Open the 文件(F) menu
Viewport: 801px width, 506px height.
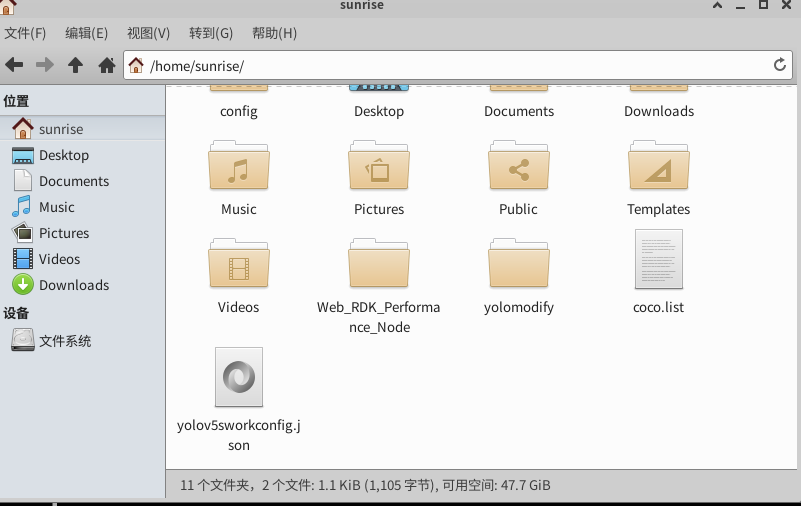coord(25,33)
